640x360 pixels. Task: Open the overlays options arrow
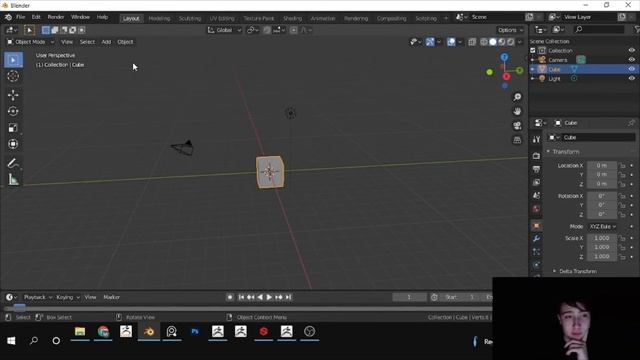[x=460, y=42]
